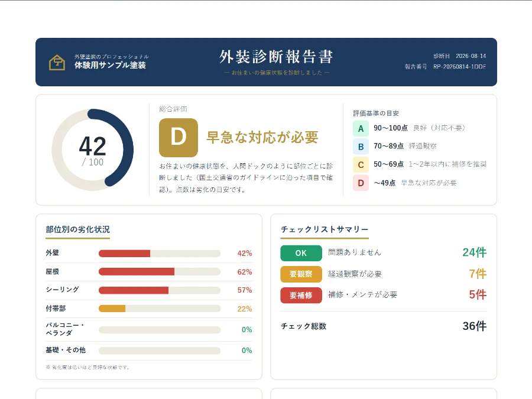Viewport: 532px width, 399px height.
Task: Click the footnote below the deterioration bars
Action: tap(87, 368)
